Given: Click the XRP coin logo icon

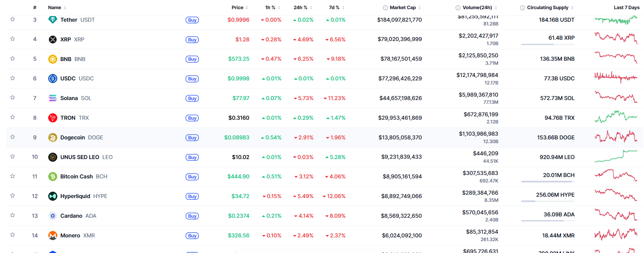Looking at the screenshot, I should click(53, 39).
